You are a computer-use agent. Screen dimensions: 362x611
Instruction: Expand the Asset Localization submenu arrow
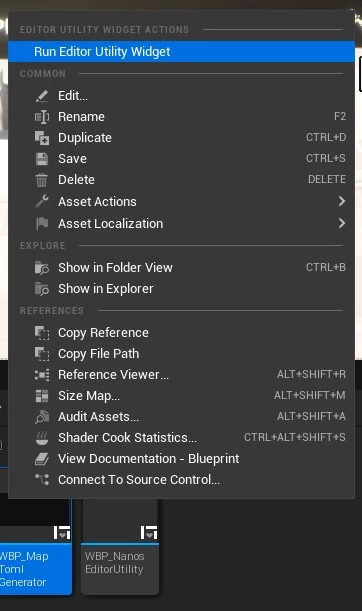coord(342,223)
